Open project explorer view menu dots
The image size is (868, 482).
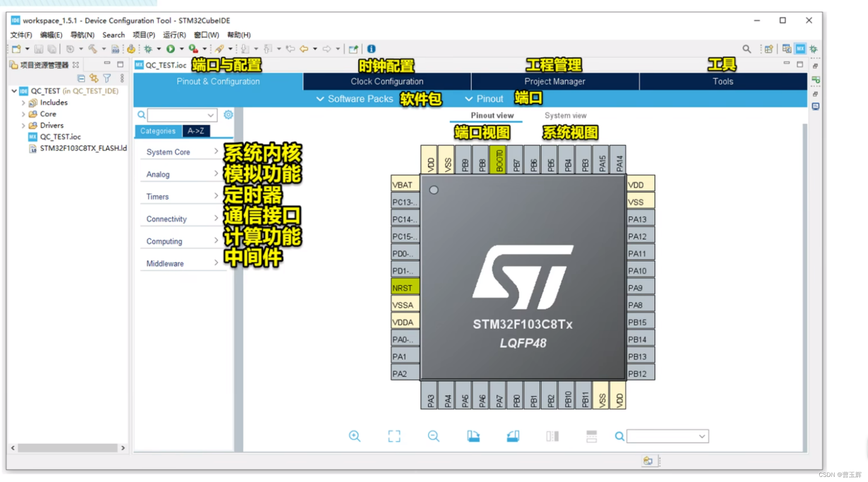pos(122,78)
